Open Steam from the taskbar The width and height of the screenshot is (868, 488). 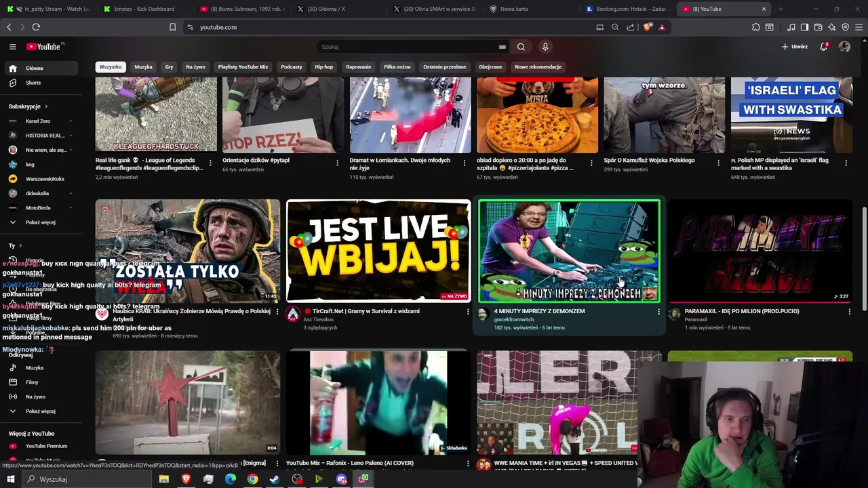[x=275, y=479]
